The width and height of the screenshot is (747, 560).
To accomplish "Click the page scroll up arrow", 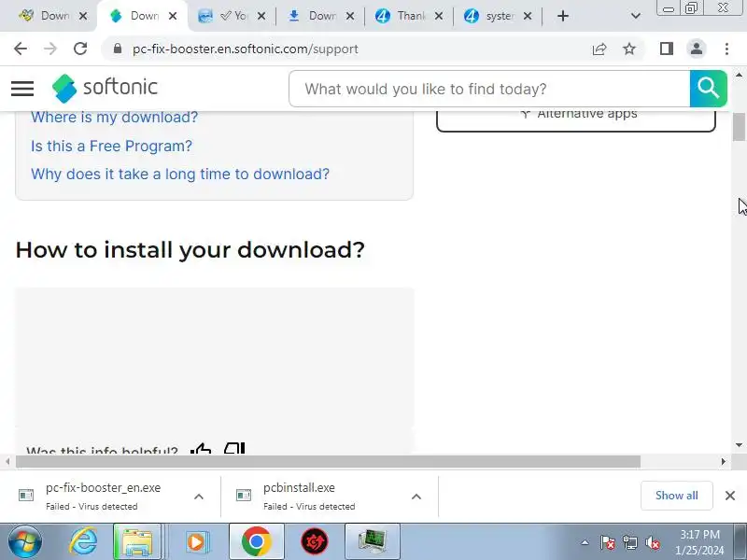I will tap(739, 76).
